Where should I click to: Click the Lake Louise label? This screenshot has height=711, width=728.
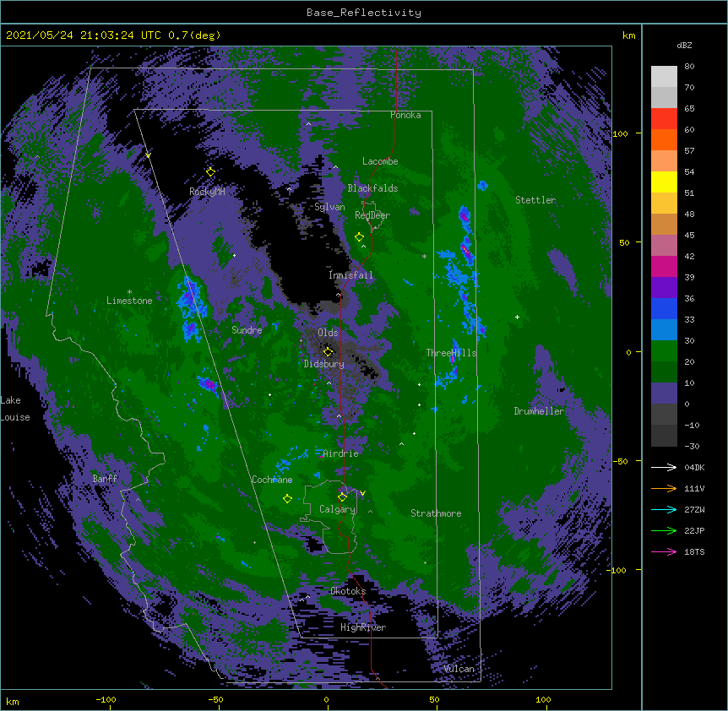pyautogui.click(x=15, y=409)
